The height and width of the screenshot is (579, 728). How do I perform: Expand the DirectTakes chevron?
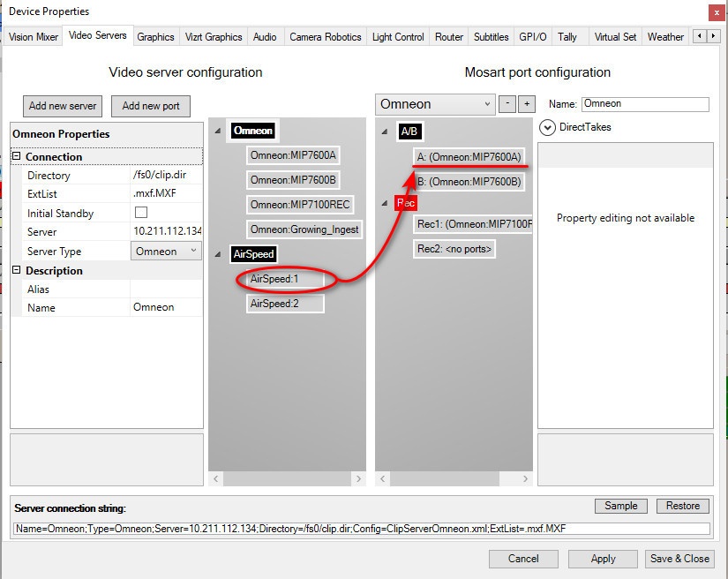point(549,127)
